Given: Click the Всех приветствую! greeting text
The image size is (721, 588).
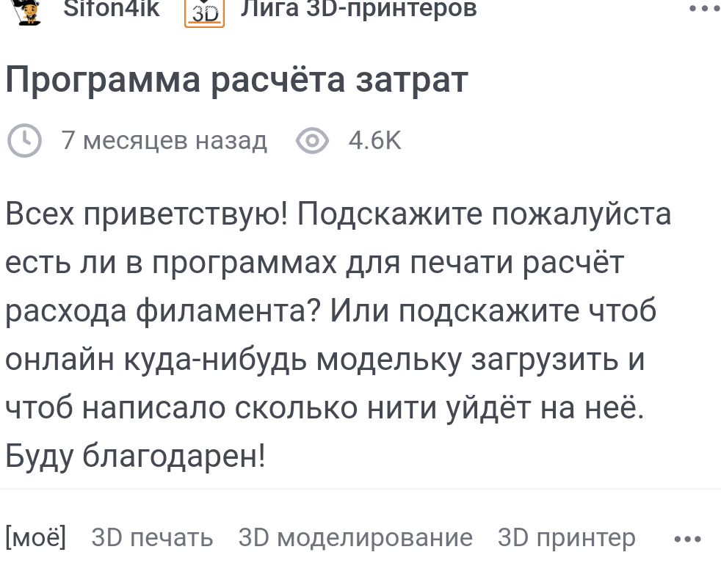Looking at the screenshot, I should [x=147, y=214].
